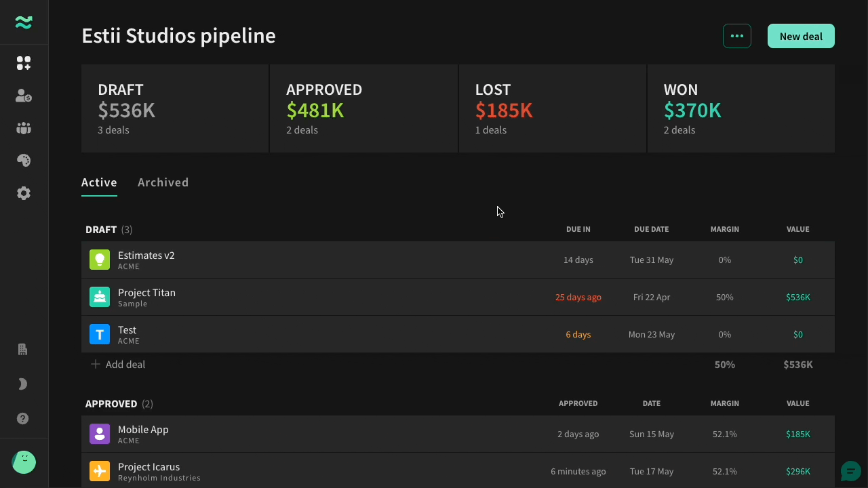Screen dimensions: 868x488
Task: Click Draft section MARGIN column header
Action: tap(725, 229)
